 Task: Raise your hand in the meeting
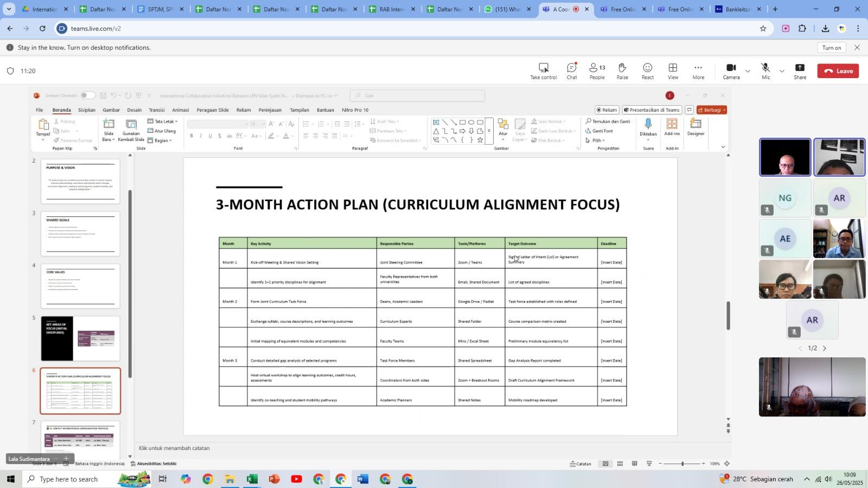click(x=622, y=70)
